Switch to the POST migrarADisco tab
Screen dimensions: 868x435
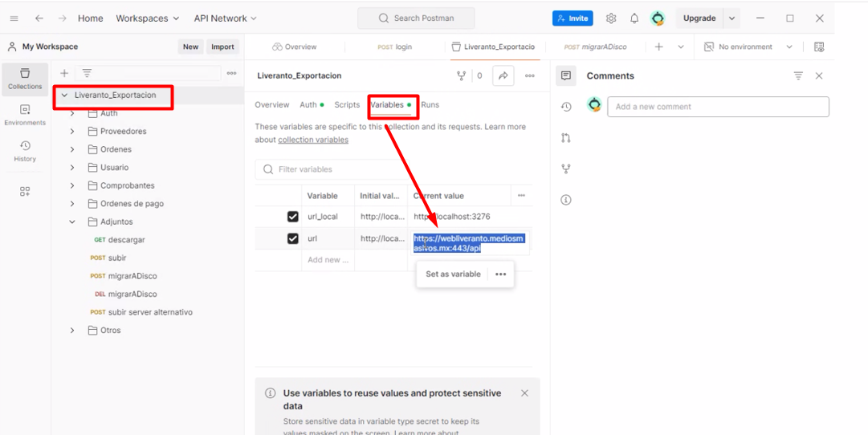point(595,47)
